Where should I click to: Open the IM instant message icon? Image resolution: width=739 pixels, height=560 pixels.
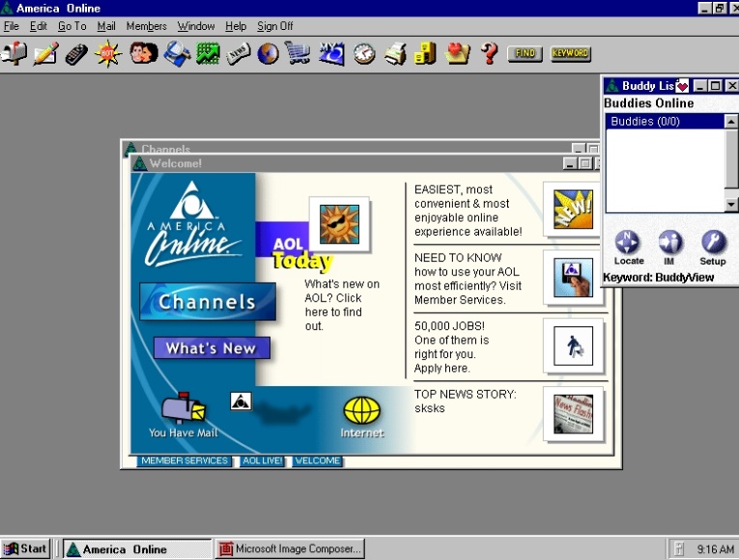(x=670, y=242)
